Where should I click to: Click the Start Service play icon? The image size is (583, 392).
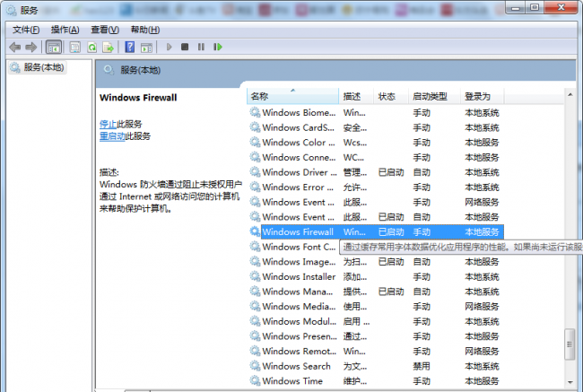pyautogui.click(x=170, y=47)
